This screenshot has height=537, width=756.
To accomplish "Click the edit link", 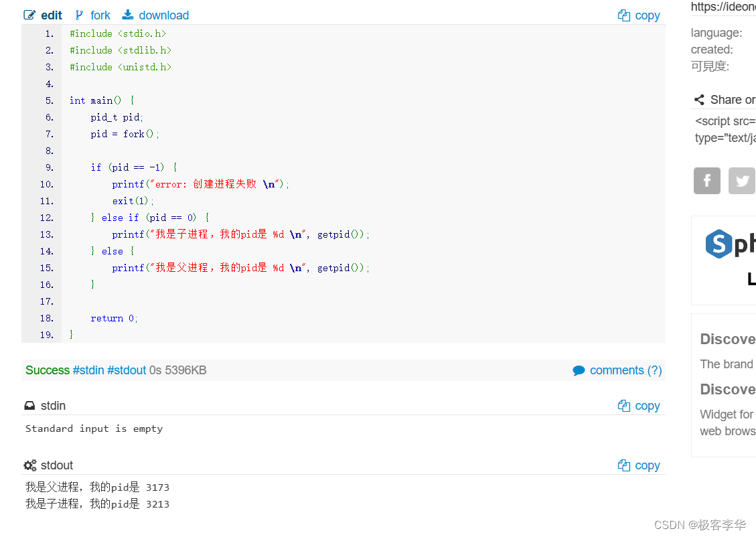I will coord(51,15).
